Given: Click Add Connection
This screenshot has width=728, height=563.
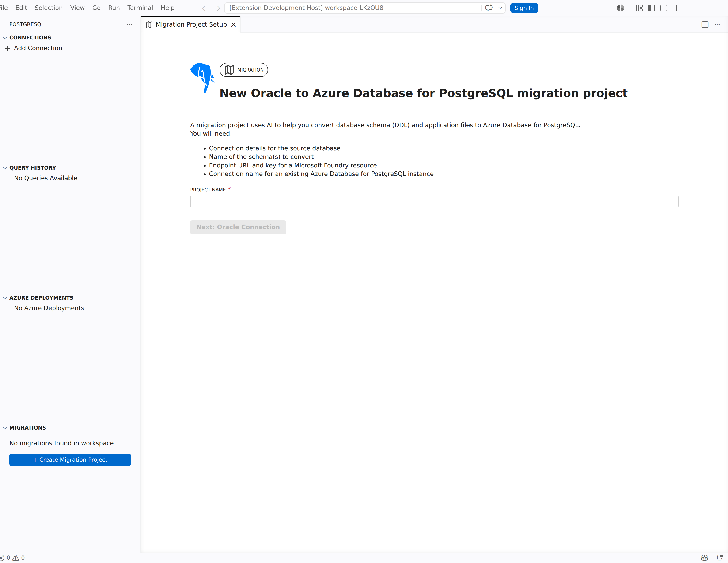Looking at the screenshot, I should tap(38, 48).
